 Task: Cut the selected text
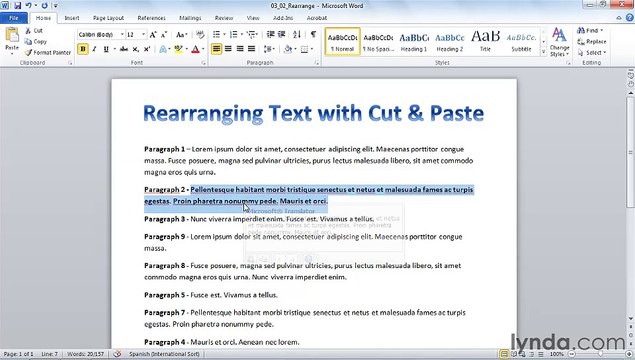coord(34,30)
